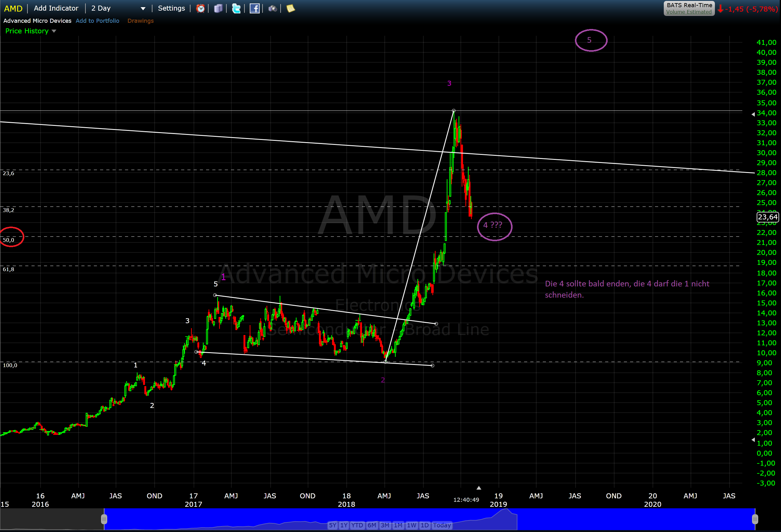Open the Add Indicator menu
This screenshot has height=532, width=781.
pyautogui.click(x=56, y=8)
